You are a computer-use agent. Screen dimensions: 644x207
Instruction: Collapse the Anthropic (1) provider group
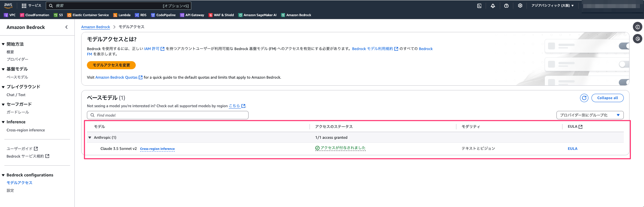[90, 137]
